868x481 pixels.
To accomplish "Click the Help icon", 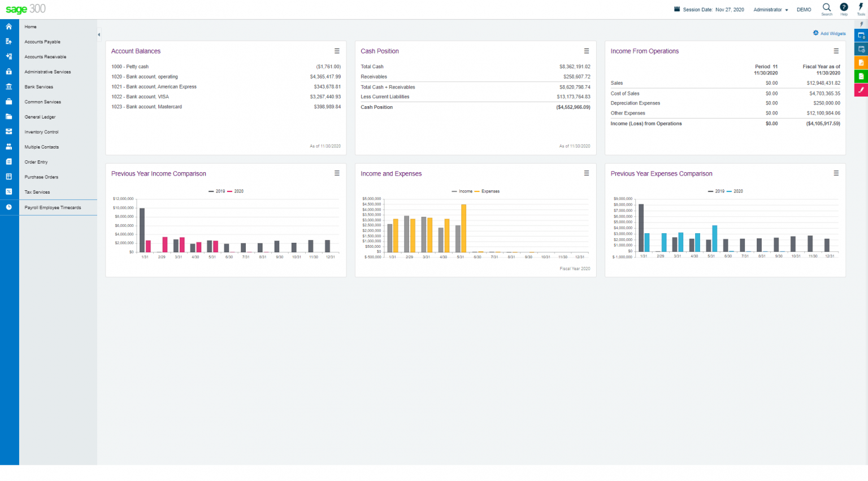I will 844,8.
